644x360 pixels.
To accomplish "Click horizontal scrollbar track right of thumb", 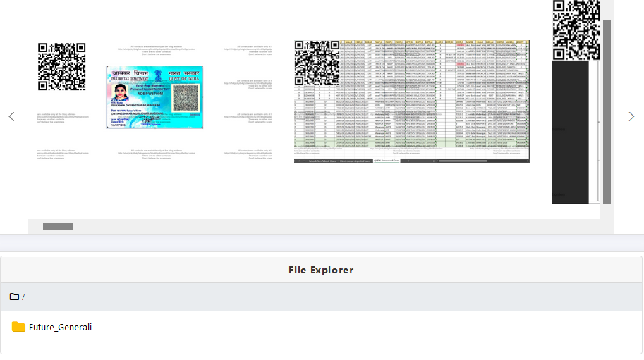I will [317, 226].
